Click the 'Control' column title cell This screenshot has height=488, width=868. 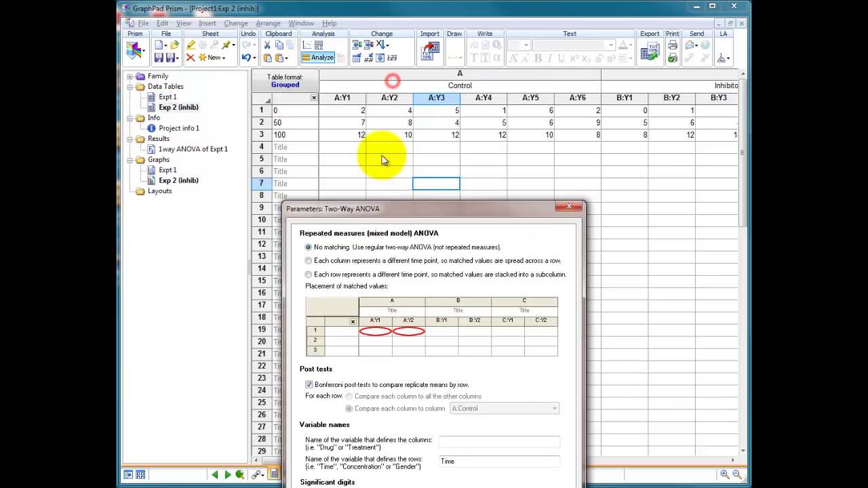click(x=460, y=85)
